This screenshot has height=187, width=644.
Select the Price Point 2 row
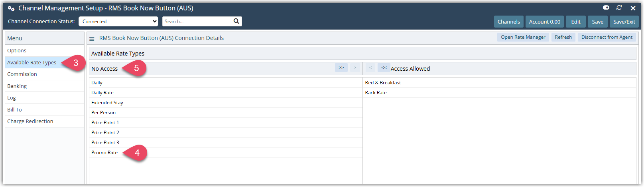point(226,133)
